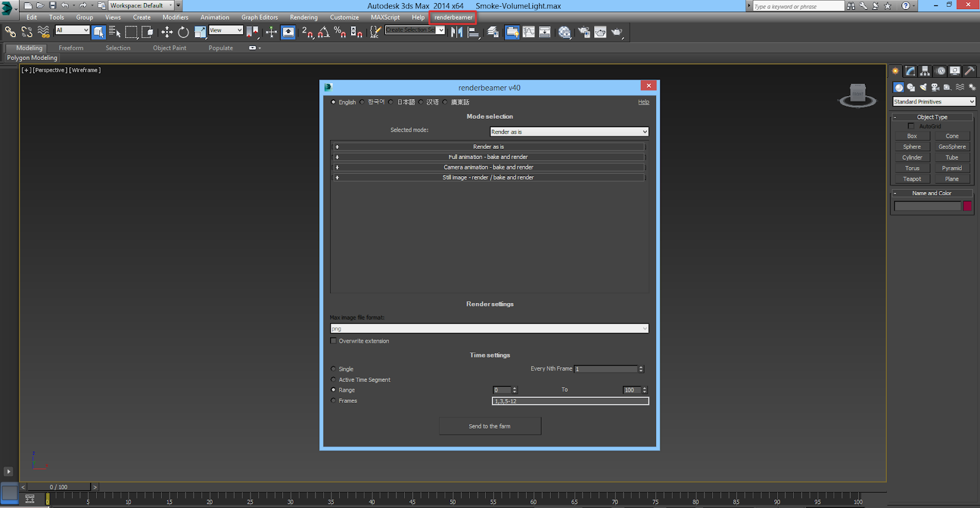The image size is (980, 508).
Task: Toggle the Angle Snap tool
Action: [324, 32]
